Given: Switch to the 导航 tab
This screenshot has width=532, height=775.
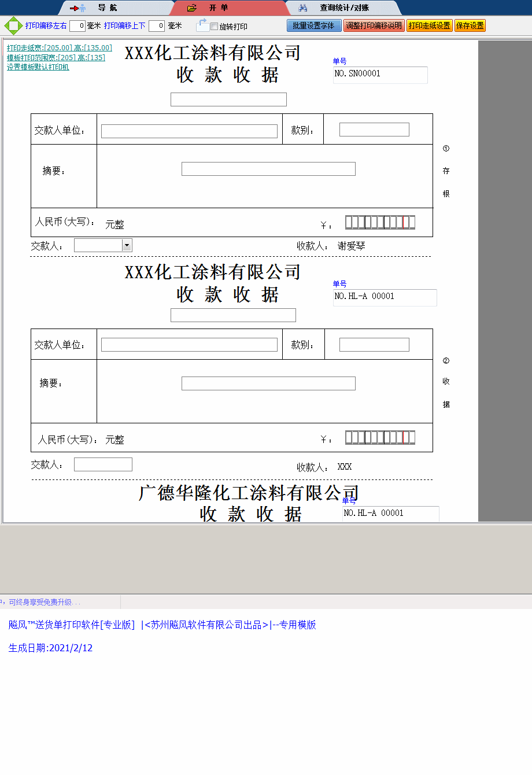Looking at the screenshot, I should coord(107,8).
